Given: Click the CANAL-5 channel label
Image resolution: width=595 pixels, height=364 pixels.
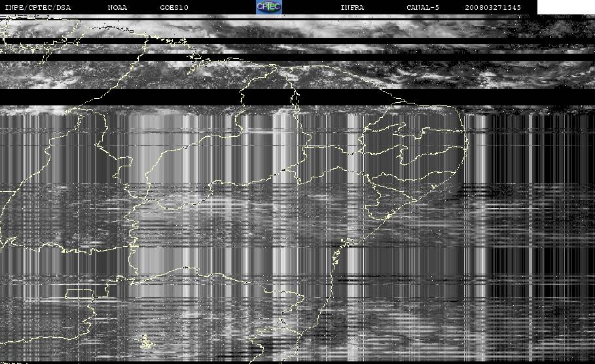Looking at the screenshot, I should [x=423, y=7].
